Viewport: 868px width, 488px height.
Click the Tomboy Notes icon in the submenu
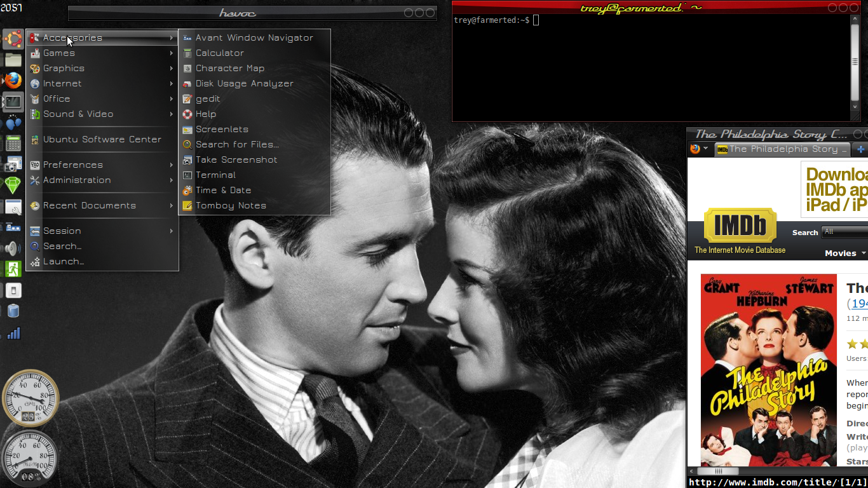pyautogui.click(x=187, y=206)
